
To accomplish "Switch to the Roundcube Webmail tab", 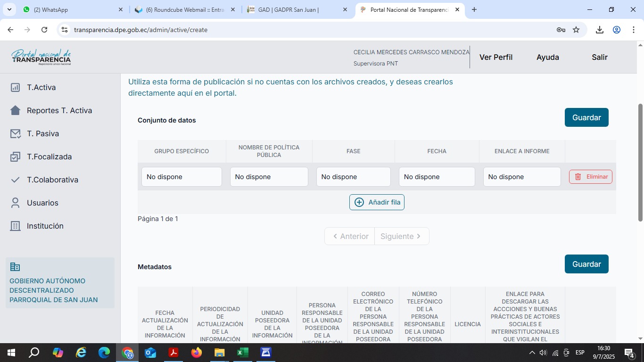I will tap(184, 9).
